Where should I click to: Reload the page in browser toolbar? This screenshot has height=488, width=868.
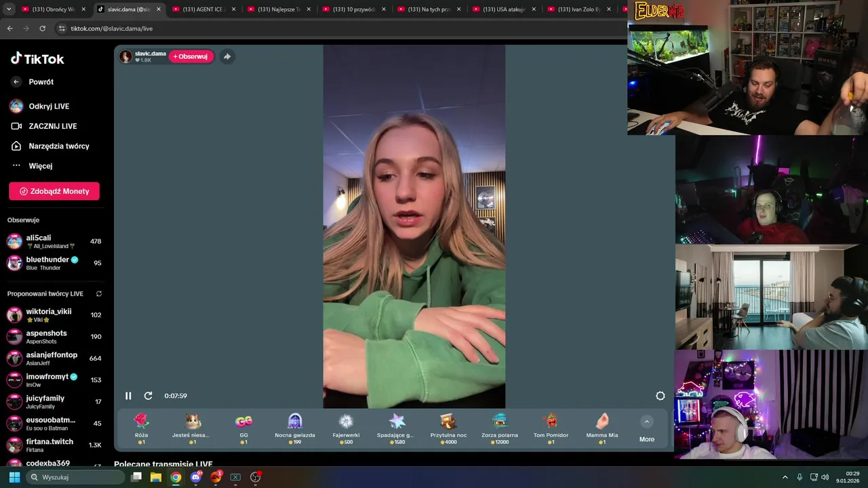[42, 28]
